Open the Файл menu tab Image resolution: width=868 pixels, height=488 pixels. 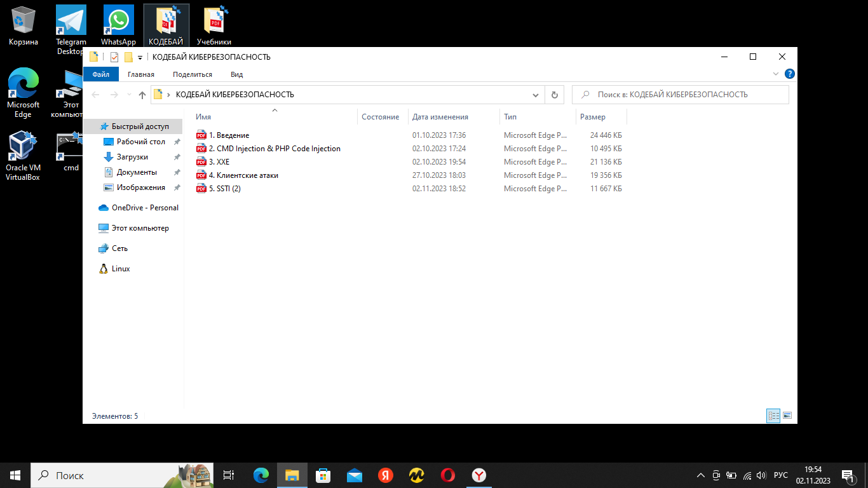tap(100, 74)
